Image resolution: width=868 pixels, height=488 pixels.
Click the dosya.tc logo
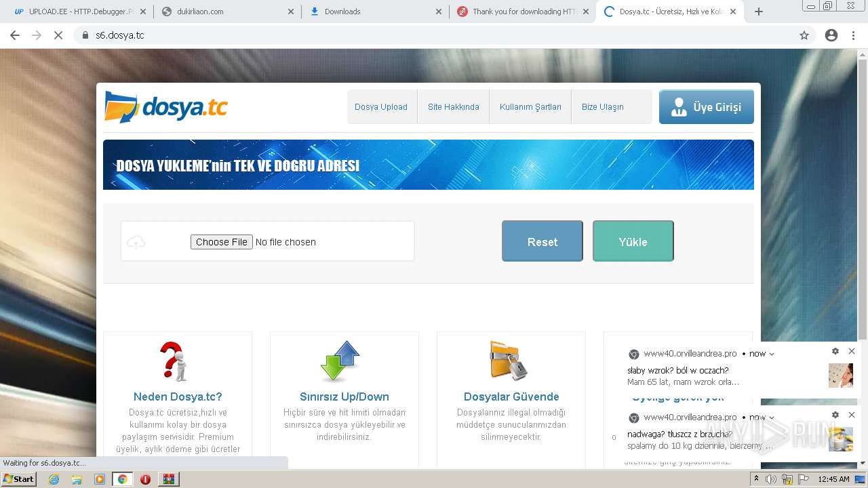click(166, 107)
